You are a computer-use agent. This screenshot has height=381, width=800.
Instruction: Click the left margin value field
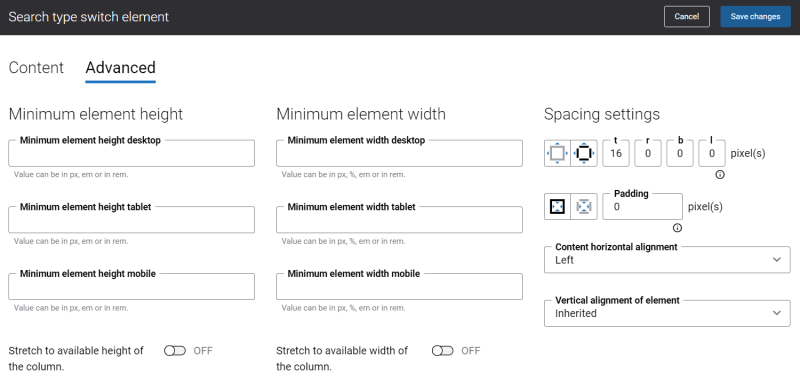(x=712, y=153)
